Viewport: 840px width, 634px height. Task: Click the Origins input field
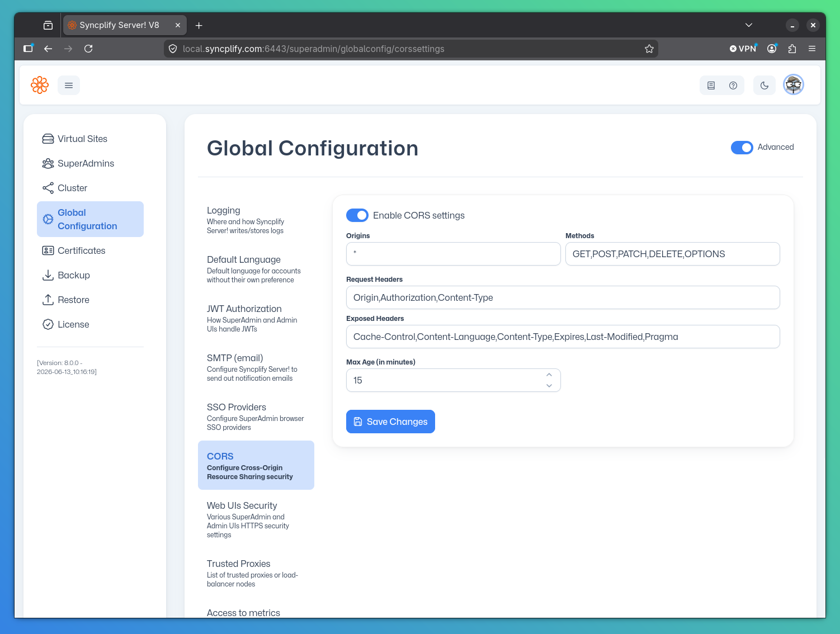click(454, 254)
